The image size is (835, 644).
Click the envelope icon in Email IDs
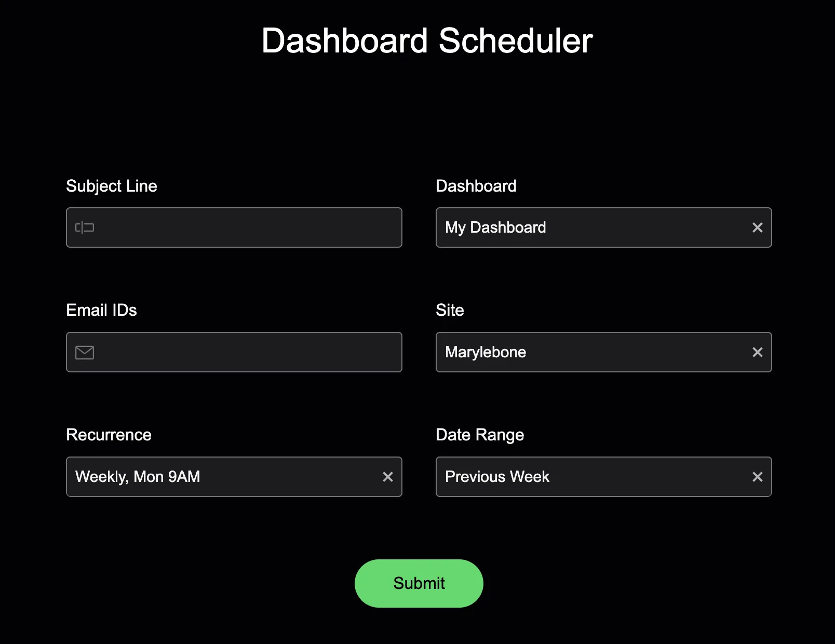click(85, 353)
